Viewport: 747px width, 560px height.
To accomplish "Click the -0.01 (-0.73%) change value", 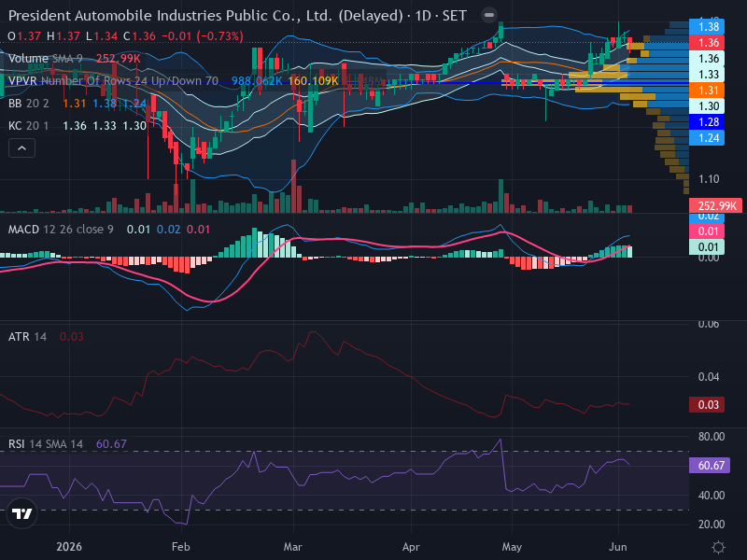I will pos(203,36).
